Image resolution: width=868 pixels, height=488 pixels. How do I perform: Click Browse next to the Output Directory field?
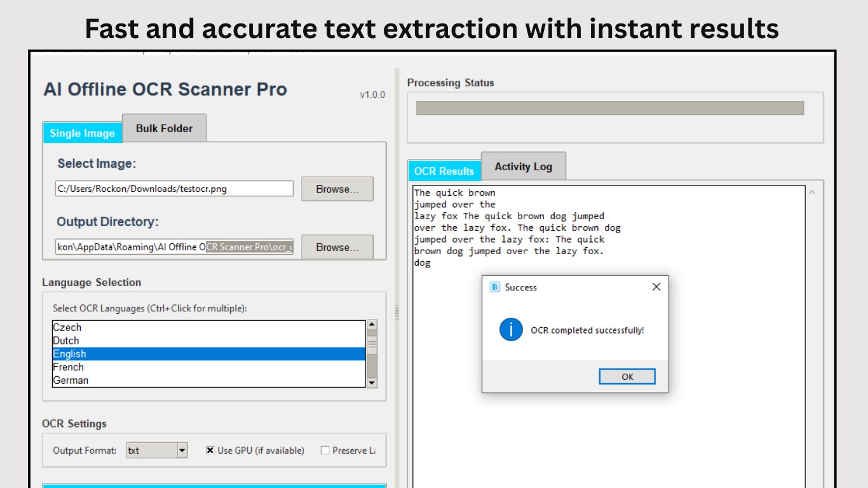pos(337,247)
